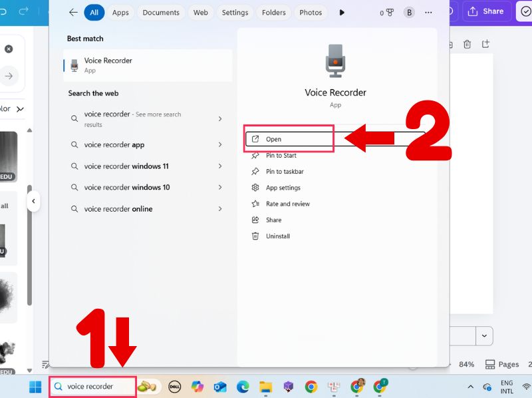The height and width of the screenshot is (398, 532).
Task: Uninstall the Voice Recorder app
Action: pos(277,236)
